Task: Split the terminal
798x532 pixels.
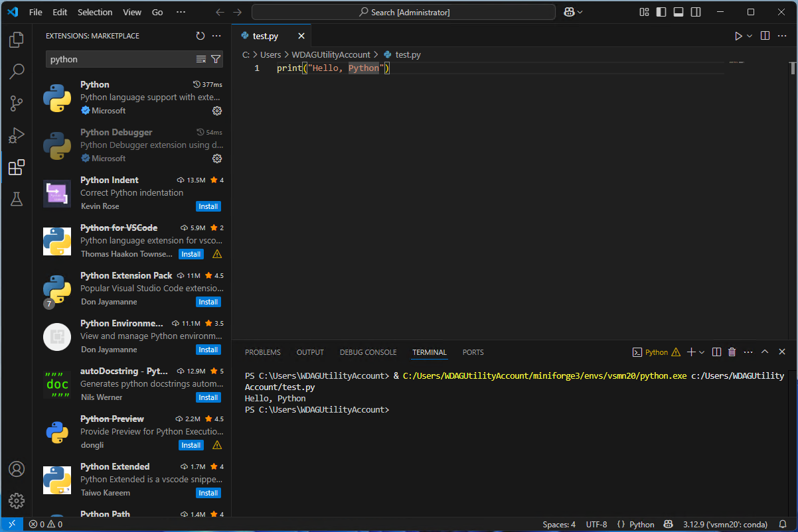Action: [x=717, y=352]
